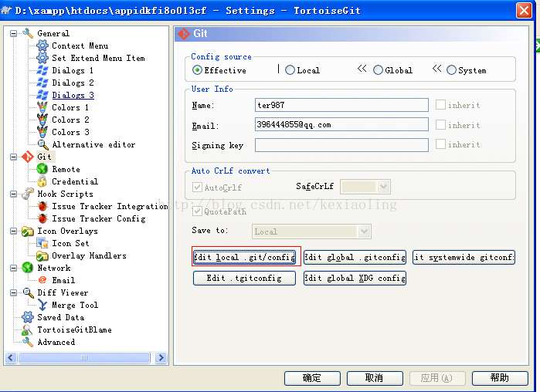Click the Hook Scripts icon
This screenshot has height=392, width=540.
28,194
